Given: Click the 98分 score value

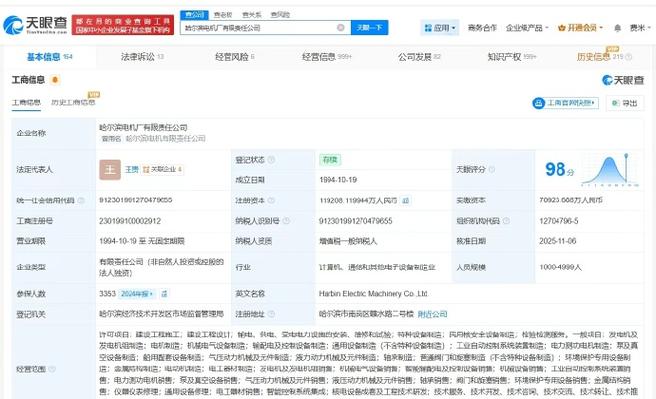Looking at the screenshot, I should pos(559,169).
